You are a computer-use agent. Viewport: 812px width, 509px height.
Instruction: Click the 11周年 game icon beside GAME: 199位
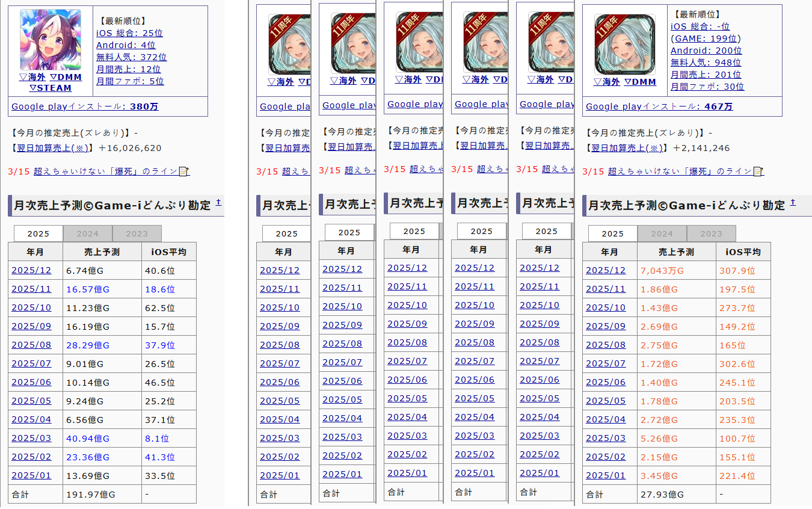(625, 44)
